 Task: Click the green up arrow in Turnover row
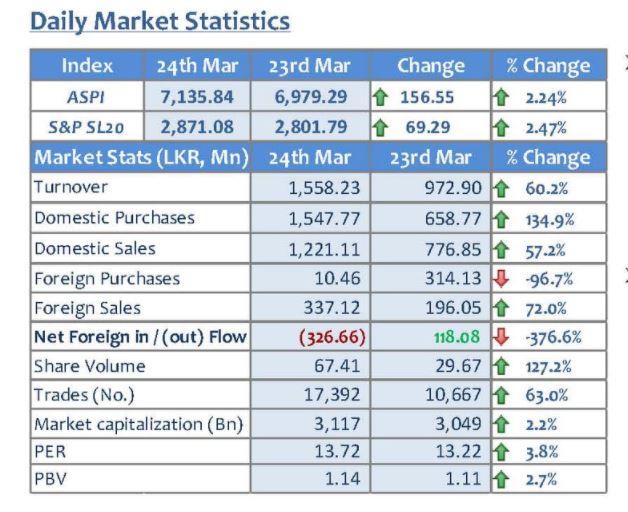pyautogui.click(x=501, y=189)
